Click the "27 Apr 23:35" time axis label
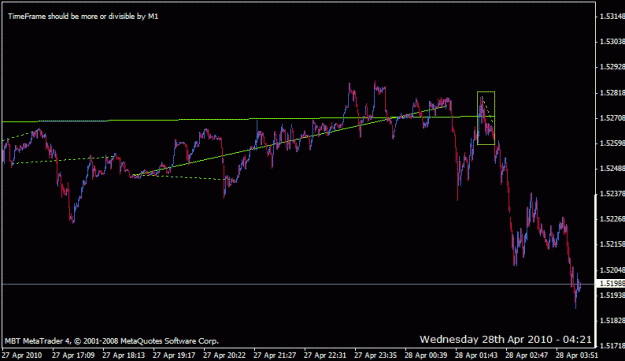The width and height of the screenshot is (625, 361). pyautogui.click(x=376, y=355)
